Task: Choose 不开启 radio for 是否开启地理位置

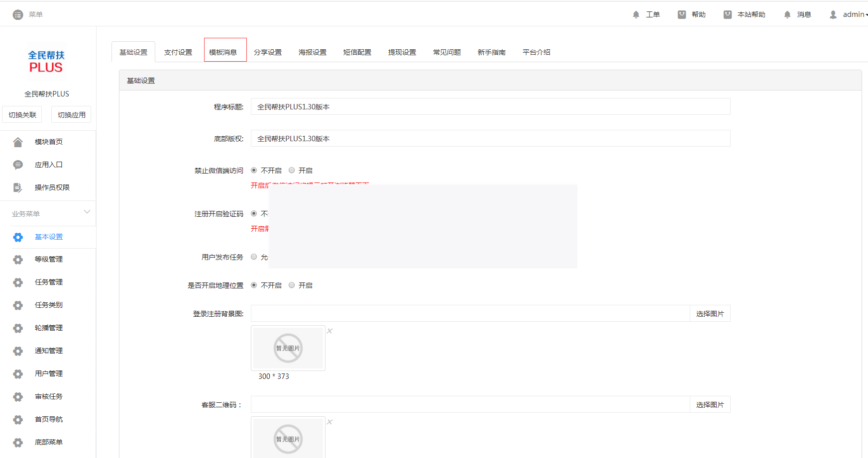Action: tap(254, 285)
